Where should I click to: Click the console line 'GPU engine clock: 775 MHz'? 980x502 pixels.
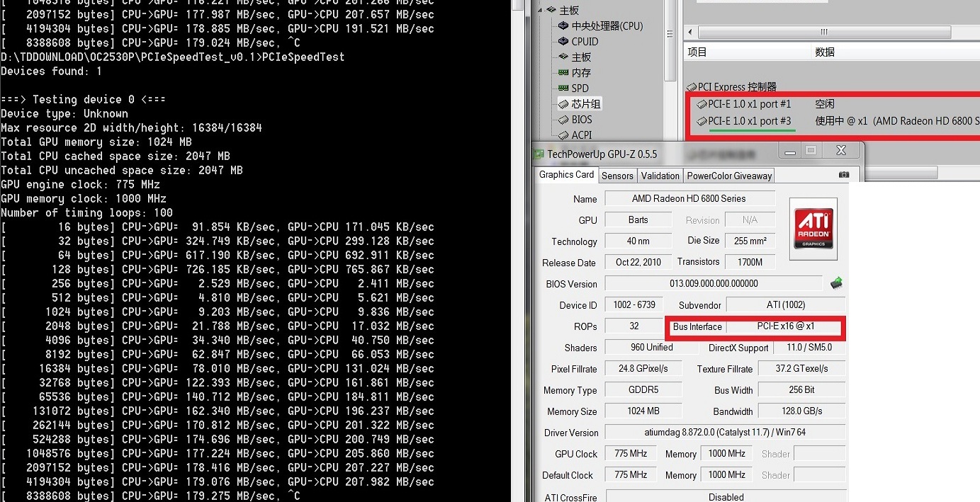(x=80, y=184)
